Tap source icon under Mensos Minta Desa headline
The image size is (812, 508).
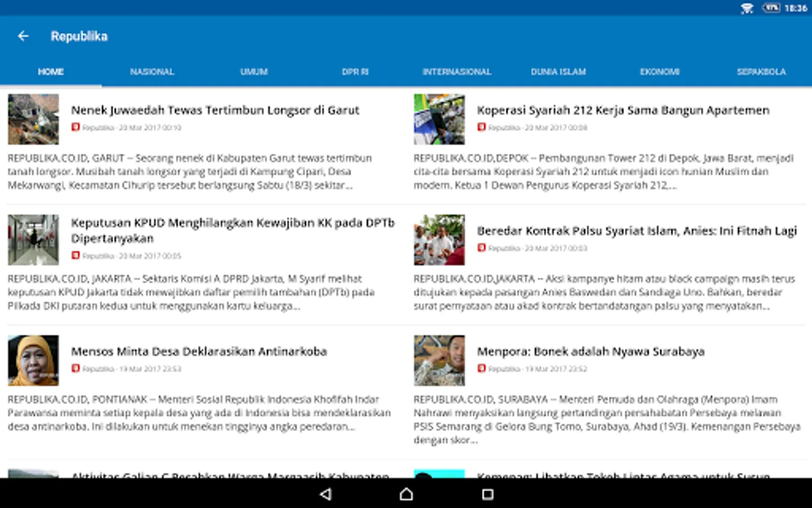click(76, 368)
